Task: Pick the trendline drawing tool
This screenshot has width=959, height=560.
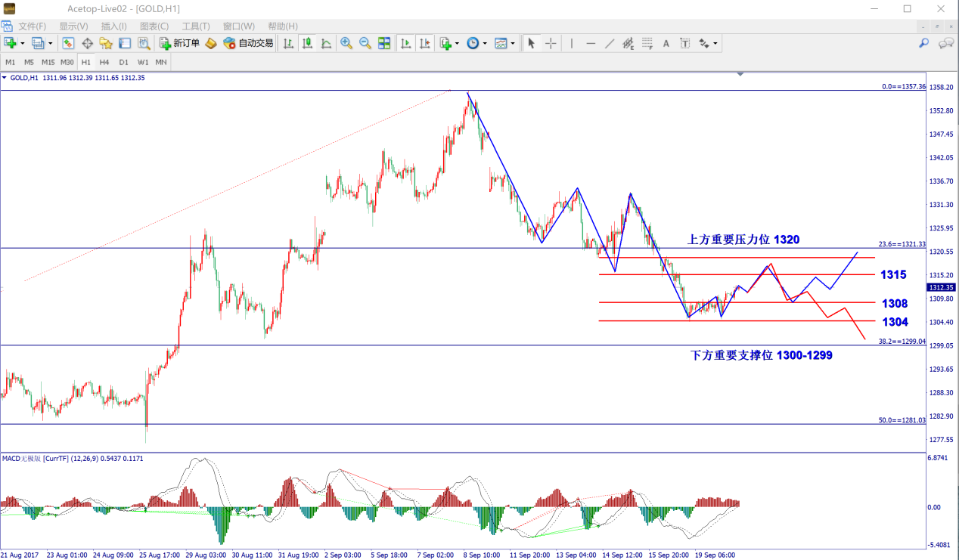Action: (610, 43)
